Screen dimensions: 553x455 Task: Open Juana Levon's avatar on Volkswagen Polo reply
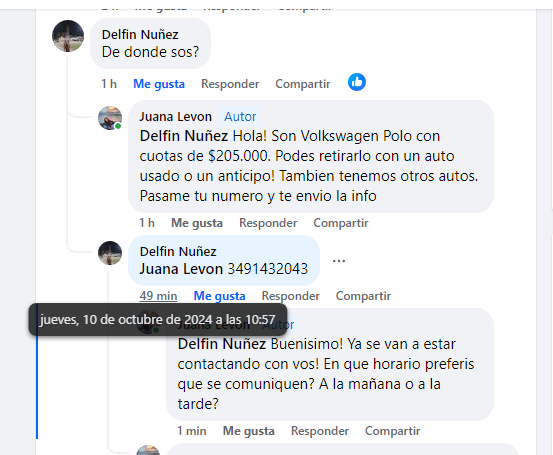click(110, 118)
